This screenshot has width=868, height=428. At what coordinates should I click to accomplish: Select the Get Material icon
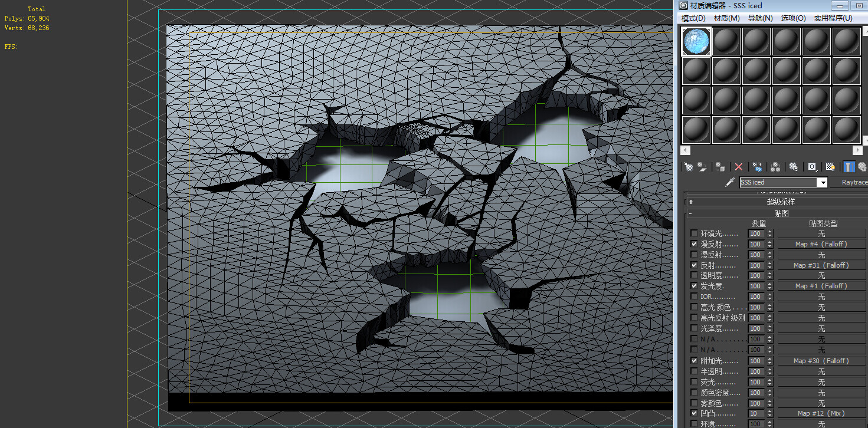(x=689, y=167)
